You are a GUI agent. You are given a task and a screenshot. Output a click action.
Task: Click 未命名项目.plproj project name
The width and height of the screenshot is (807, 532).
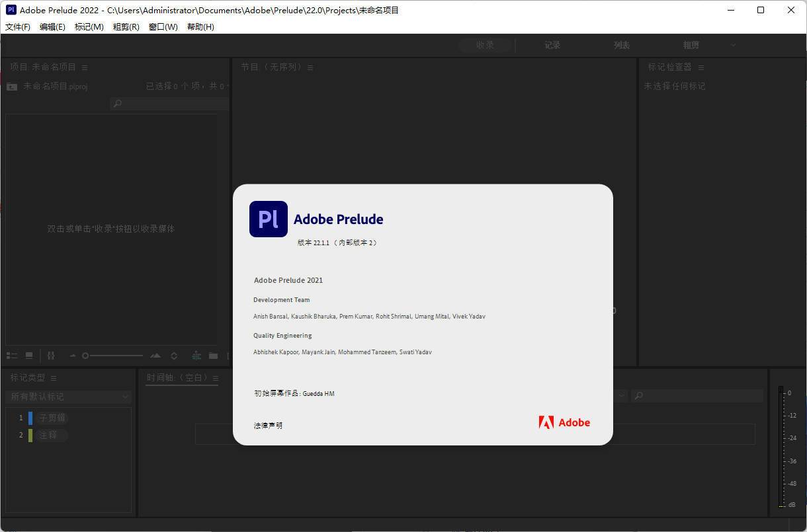[56, 86]
